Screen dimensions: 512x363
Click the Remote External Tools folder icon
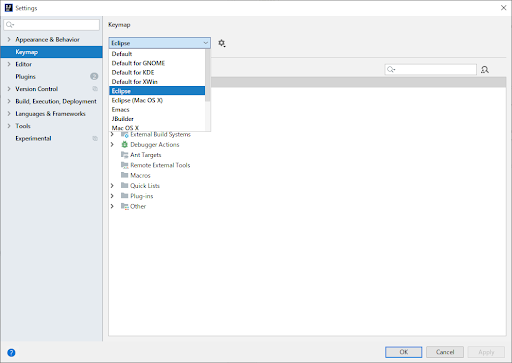(x=125, y=165)
